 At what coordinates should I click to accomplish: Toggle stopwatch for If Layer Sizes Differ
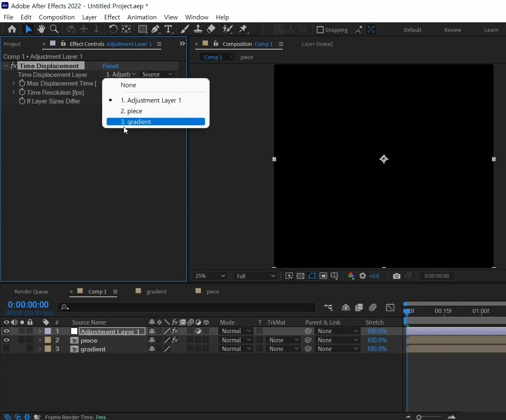22,101
